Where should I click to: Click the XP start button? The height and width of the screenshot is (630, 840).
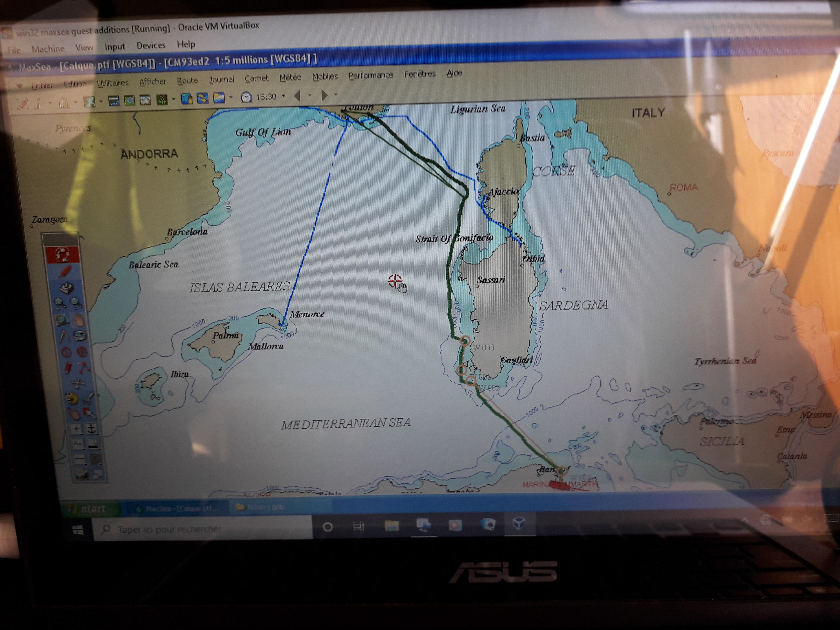click(91, 509)
